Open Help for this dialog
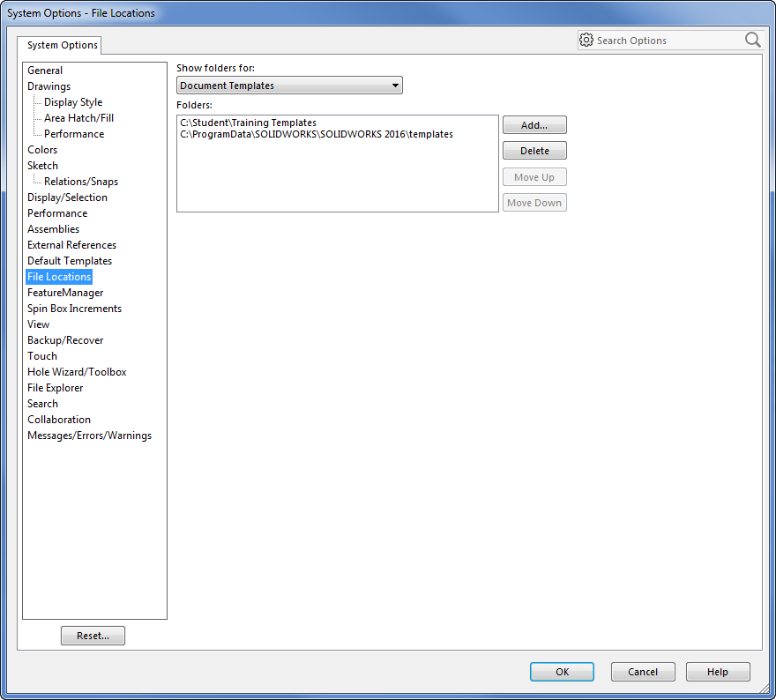Screen dimensions: 776x700 pos(718,672)
